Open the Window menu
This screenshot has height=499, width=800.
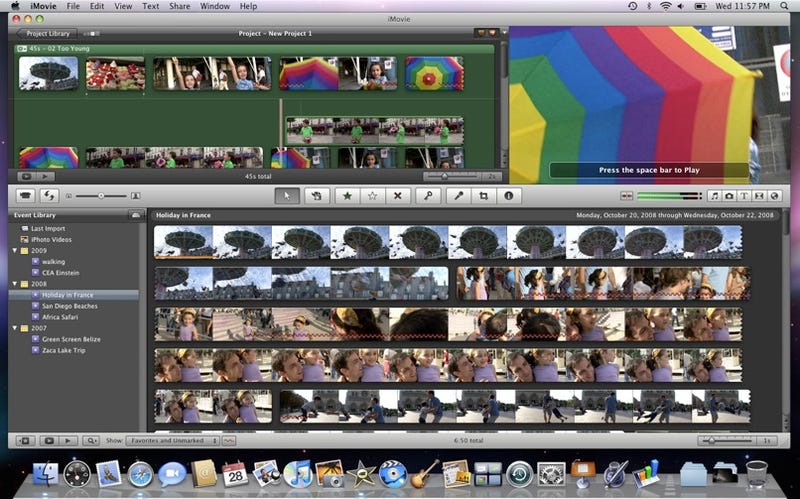pos(215,6)
